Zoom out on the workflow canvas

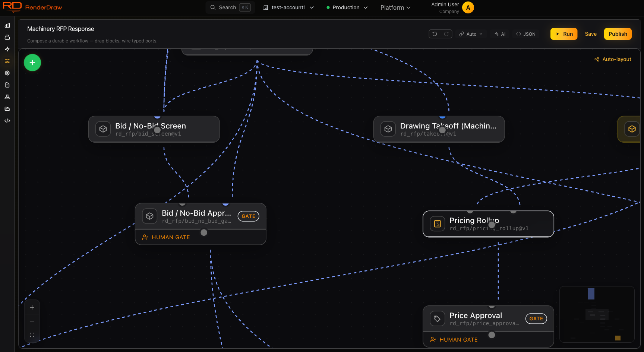click(x=32, y=321)
